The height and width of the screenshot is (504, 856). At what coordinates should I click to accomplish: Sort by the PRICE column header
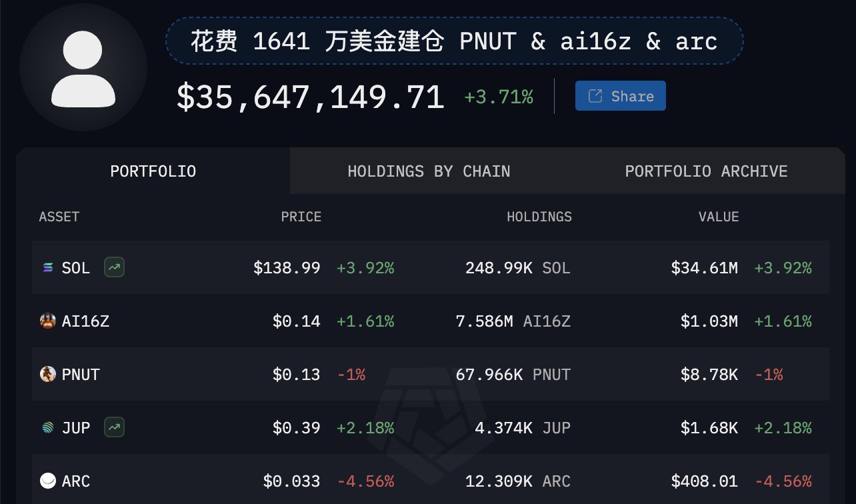point(301,217)
